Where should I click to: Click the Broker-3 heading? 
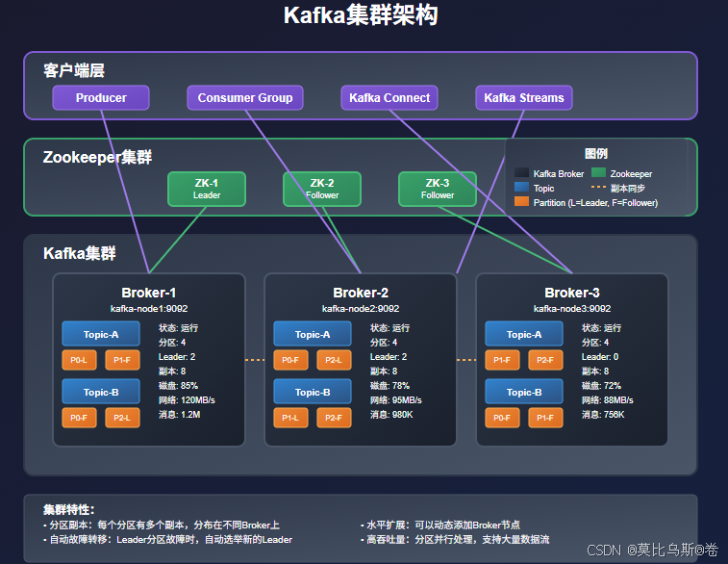tap(572, 293)
